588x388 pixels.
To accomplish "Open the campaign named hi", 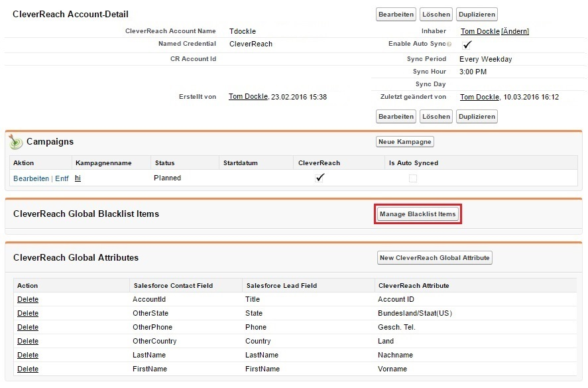I will click(x=78, y=178).
